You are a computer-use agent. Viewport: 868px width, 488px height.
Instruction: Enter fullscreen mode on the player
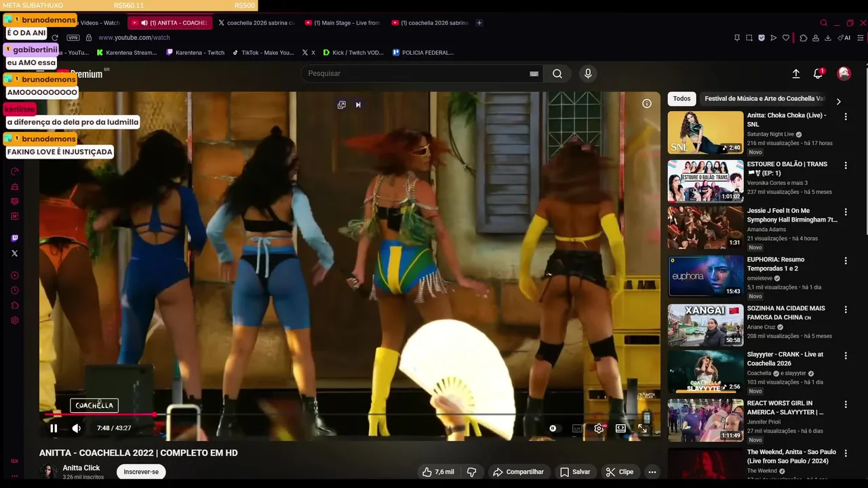tap(642, 428)
